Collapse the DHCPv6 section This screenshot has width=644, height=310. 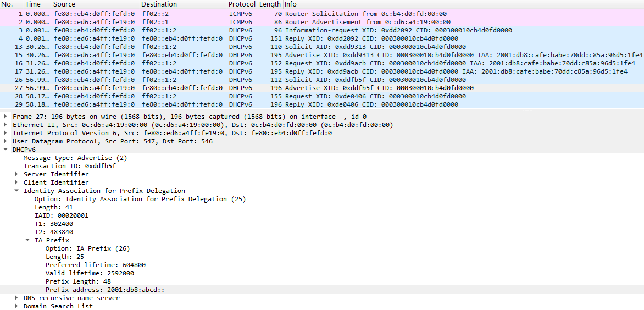[5, 150]
